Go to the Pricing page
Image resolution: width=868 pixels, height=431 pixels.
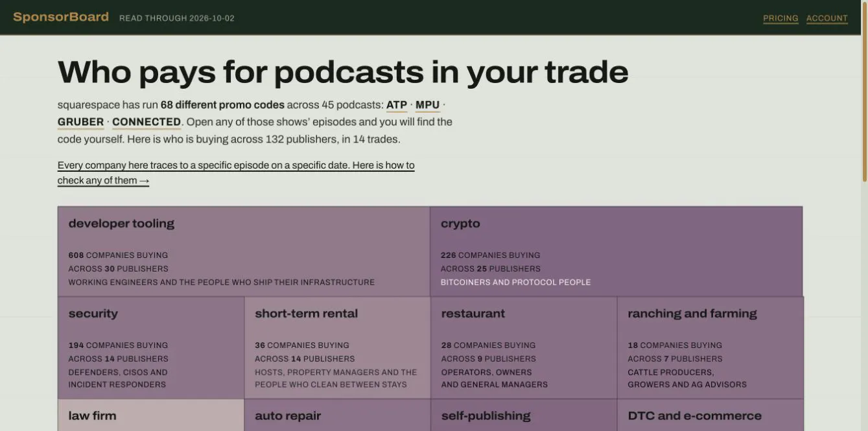pyautogui.click(x=780, y=18)
